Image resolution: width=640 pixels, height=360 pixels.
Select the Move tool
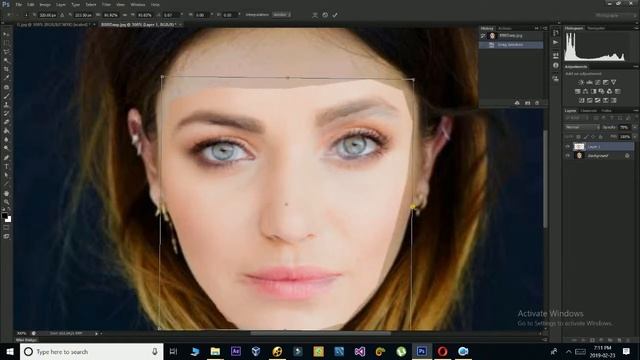click(6, 34)
